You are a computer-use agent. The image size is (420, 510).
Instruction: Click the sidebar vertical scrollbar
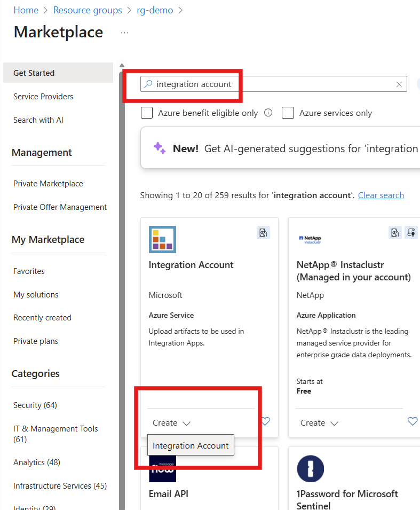(x=122, y=289)
